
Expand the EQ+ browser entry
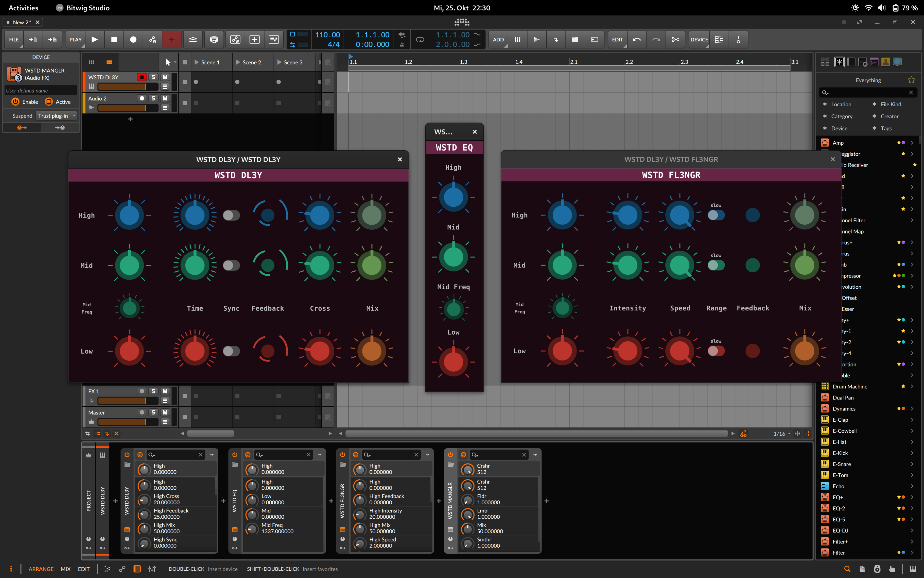tap(912, 497)
